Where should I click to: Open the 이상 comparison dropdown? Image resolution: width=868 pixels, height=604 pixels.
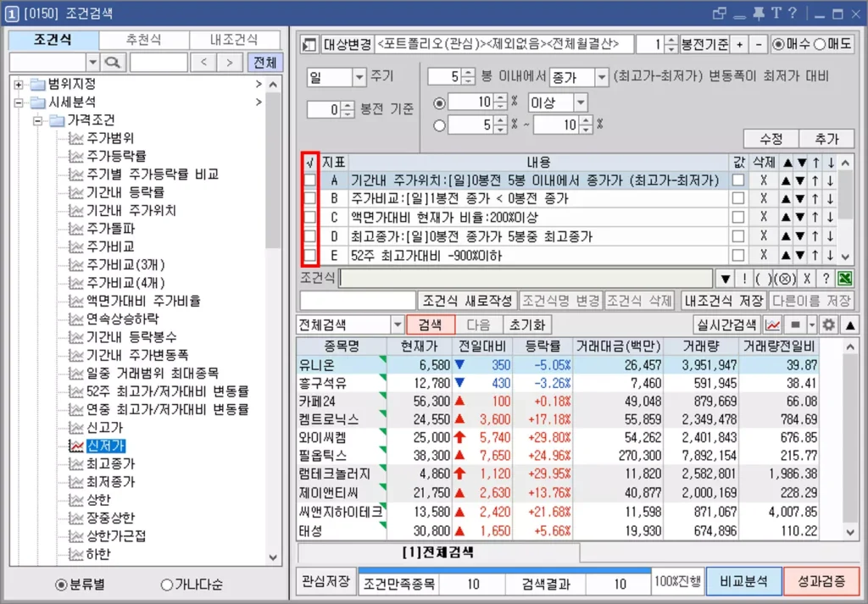pos(581,103)
